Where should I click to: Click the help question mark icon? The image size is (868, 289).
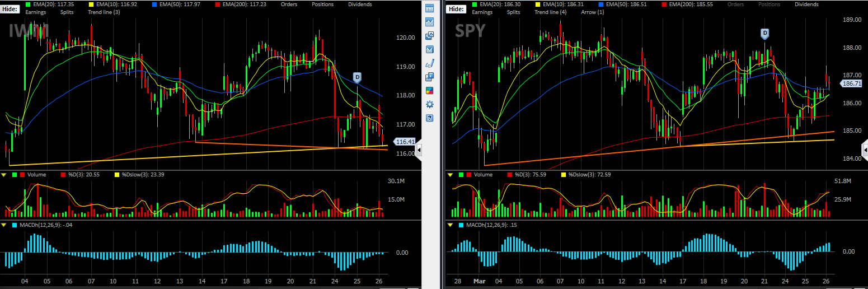pyautogui.click(x=430, y=118)
